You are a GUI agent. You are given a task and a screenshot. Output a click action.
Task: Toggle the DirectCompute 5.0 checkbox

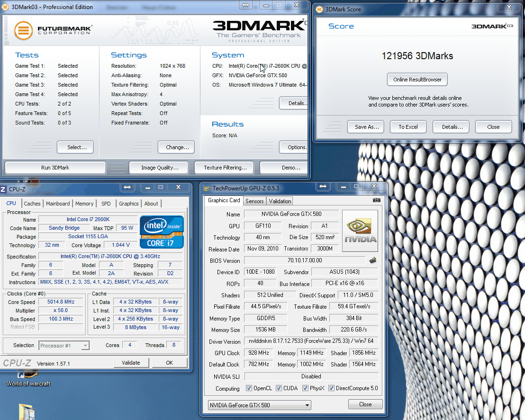331,388
